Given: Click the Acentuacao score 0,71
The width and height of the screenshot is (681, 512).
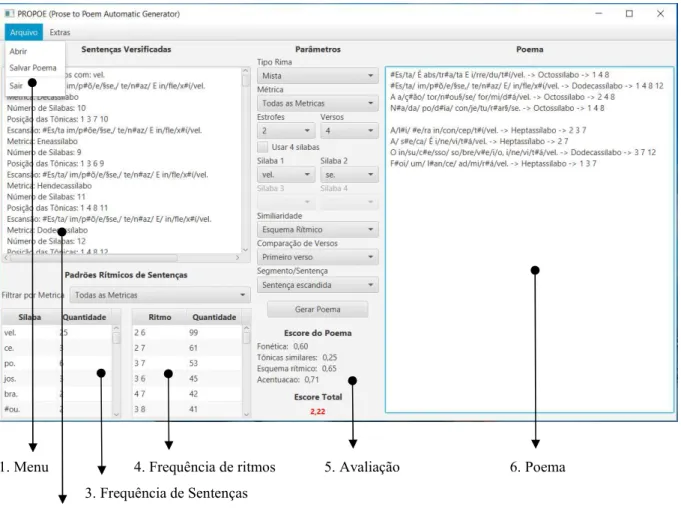Looking at the screenshot, I should pyautogui.click(x=311, y=380).
